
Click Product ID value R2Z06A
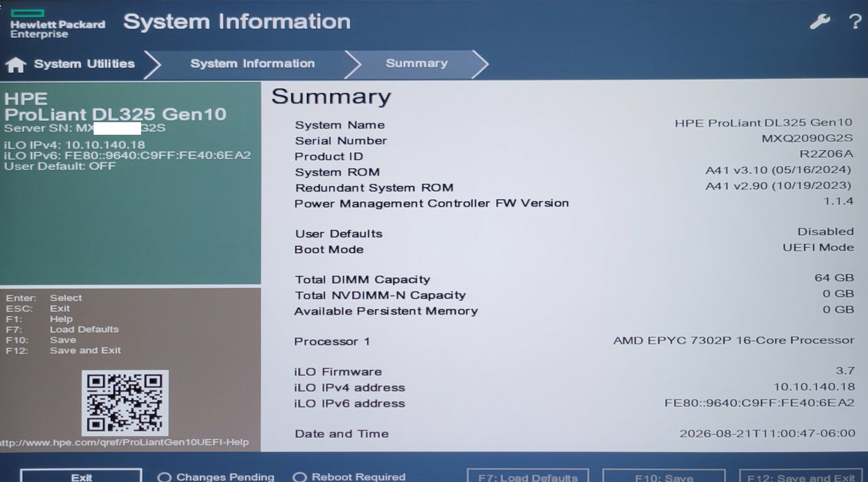pyautogui.click(x=826, y=154)
